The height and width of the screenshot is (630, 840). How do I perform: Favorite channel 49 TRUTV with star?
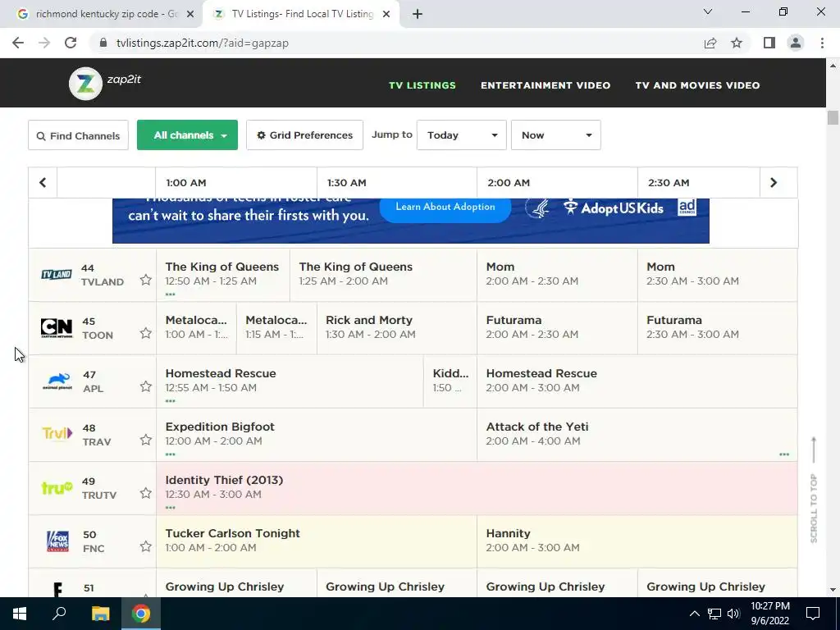[146, 493]
